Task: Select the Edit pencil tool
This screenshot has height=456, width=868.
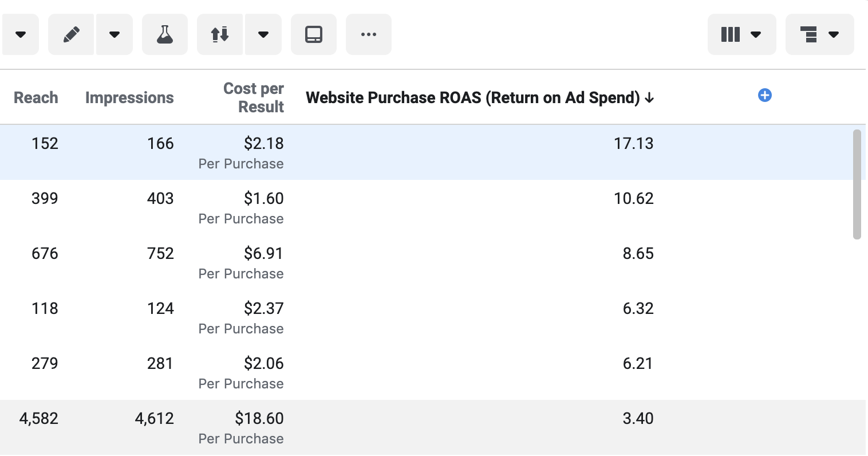Action: 71,34
